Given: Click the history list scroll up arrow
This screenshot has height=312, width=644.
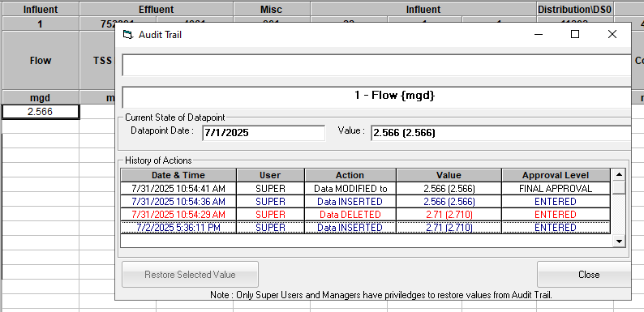Looking at the screenshot, I should click(x=619, y=175).
